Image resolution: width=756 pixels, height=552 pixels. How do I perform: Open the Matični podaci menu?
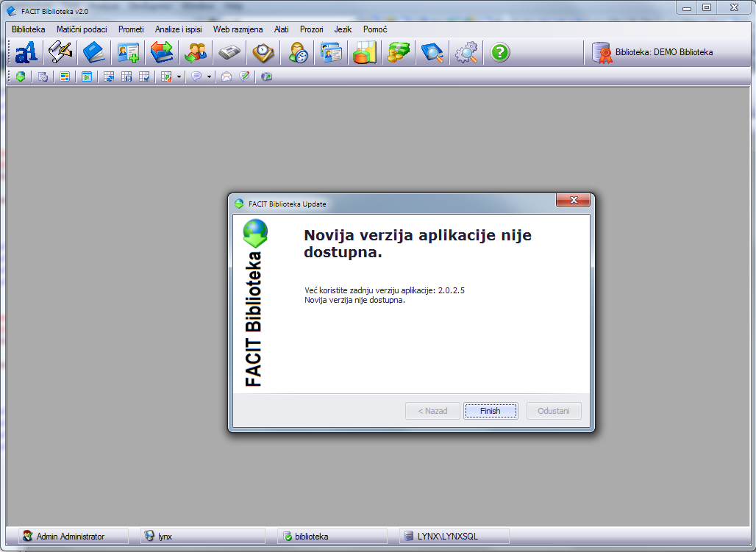pyautogui.click(x=82, y=29)
